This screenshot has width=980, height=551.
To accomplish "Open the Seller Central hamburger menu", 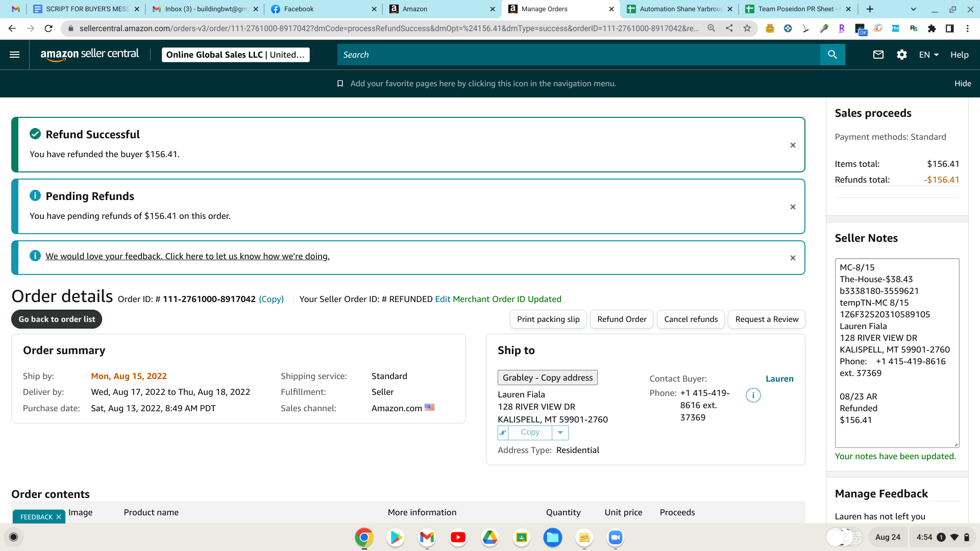I will (x=15, y=55).
